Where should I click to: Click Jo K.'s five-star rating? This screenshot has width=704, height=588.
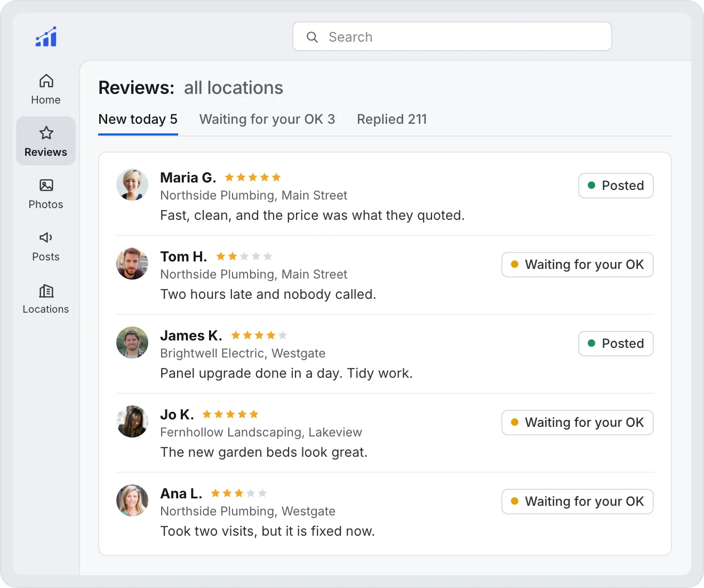230,414
